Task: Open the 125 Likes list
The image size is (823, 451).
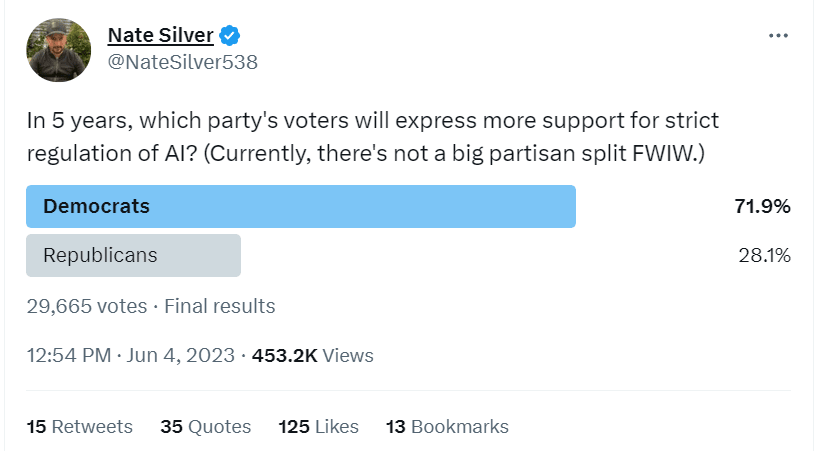Action: click(x=319, y=427)
